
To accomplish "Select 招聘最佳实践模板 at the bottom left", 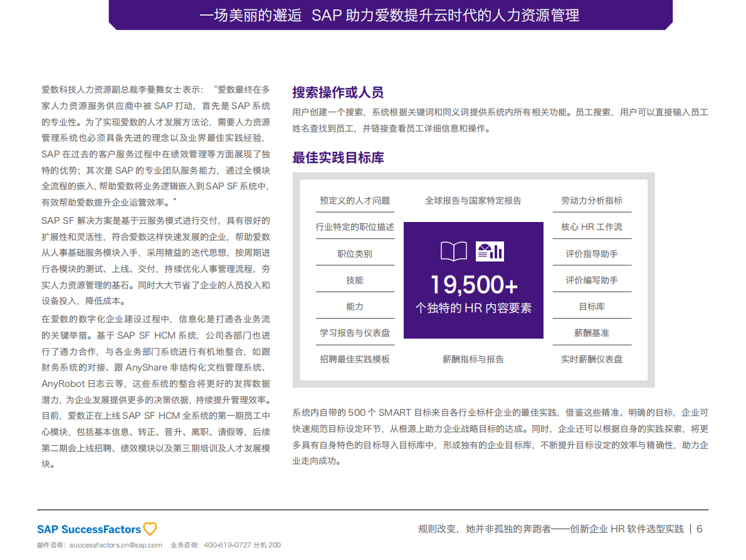I will [355, 359].
